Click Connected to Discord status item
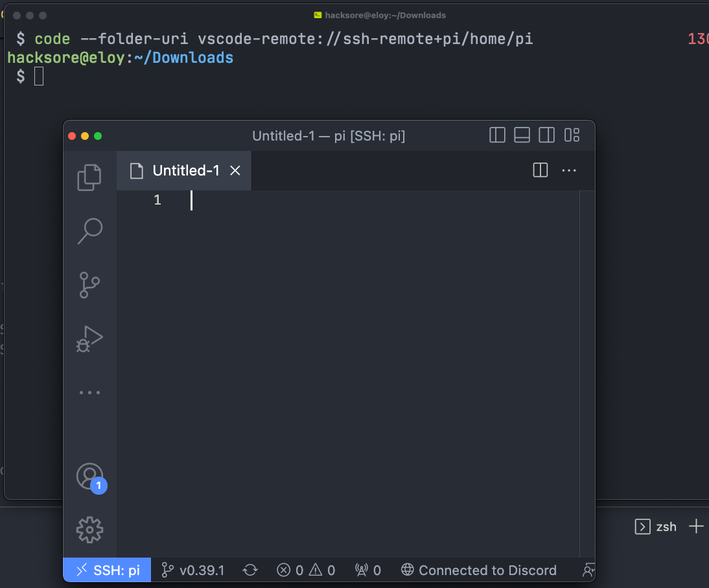This screenshot has height=588, width=709. coord(478,570)
